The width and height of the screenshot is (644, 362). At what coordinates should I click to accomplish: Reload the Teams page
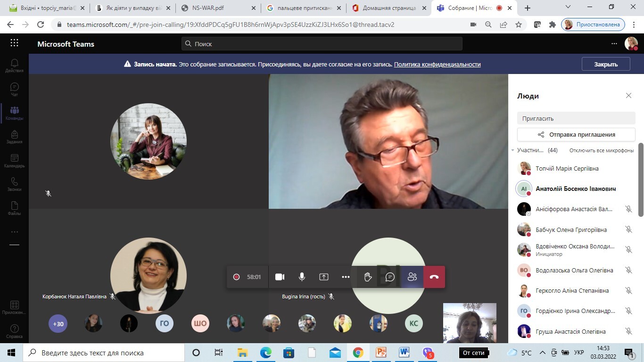41,25
